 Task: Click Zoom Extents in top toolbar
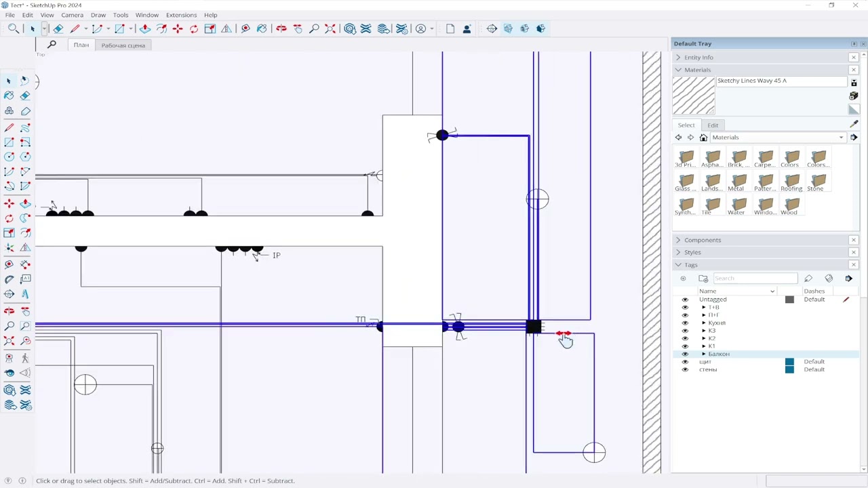(330, 28)
